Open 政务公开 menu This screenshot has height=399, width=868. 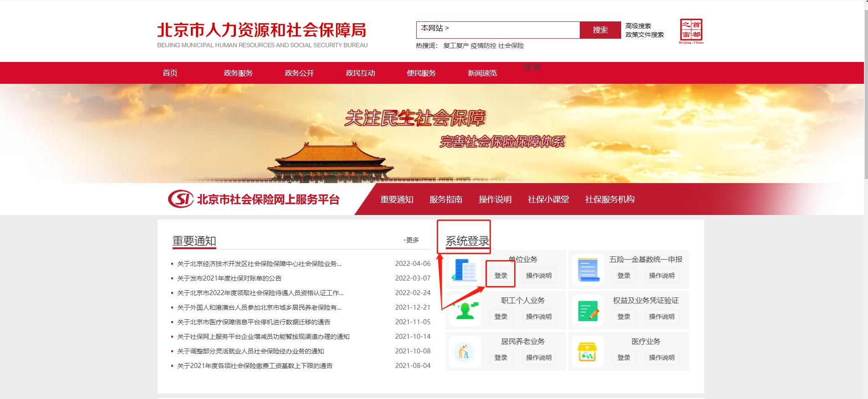pos(299,73)
